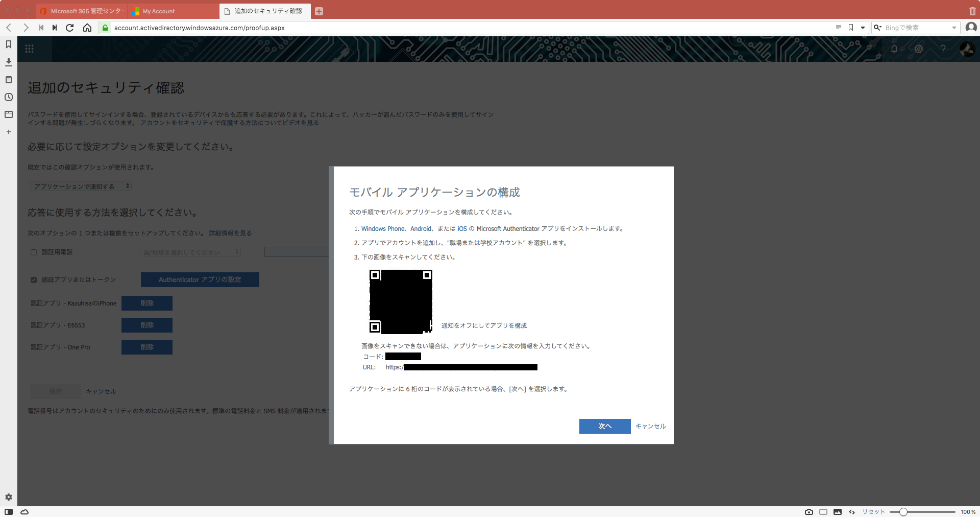980x517 pixels.
Task: Toggle the side panel visibility
Action: tap(9, 512)
